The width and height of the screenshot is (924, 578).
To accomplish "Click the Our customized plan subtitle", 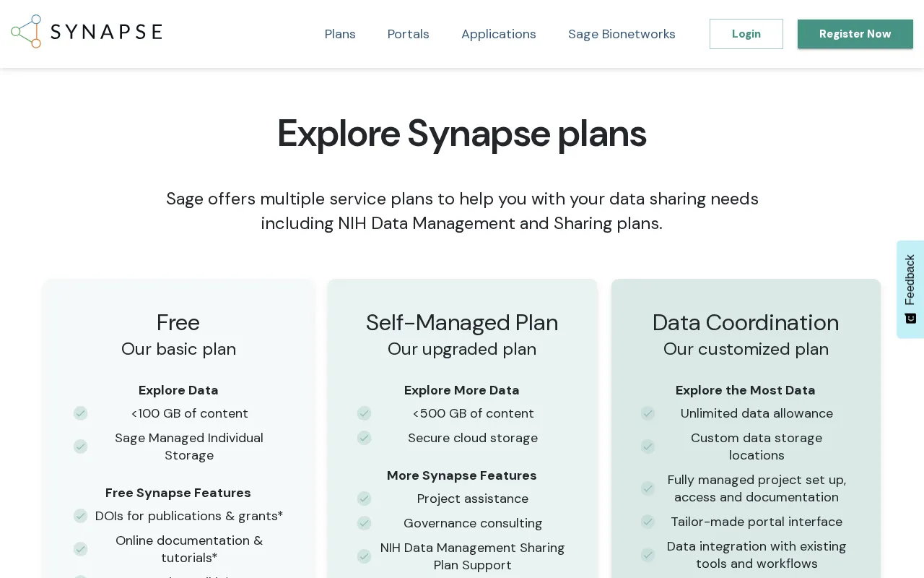I will point(746,350).
